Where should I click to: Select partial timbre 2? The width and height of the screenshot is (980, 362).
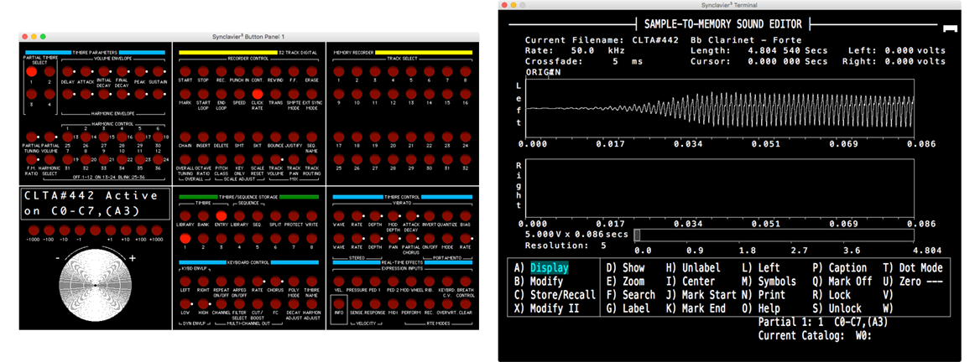[50, 72]
